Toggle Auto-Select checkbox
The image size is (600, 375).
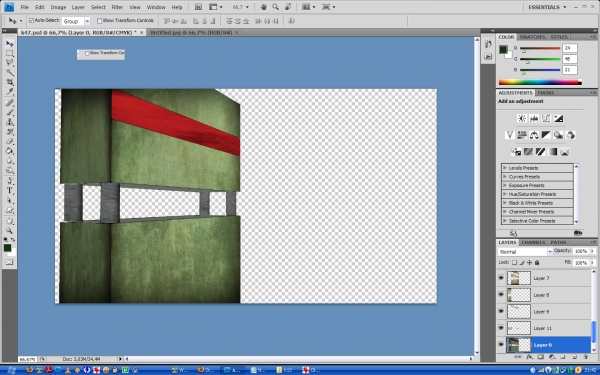tap(31, 20)
